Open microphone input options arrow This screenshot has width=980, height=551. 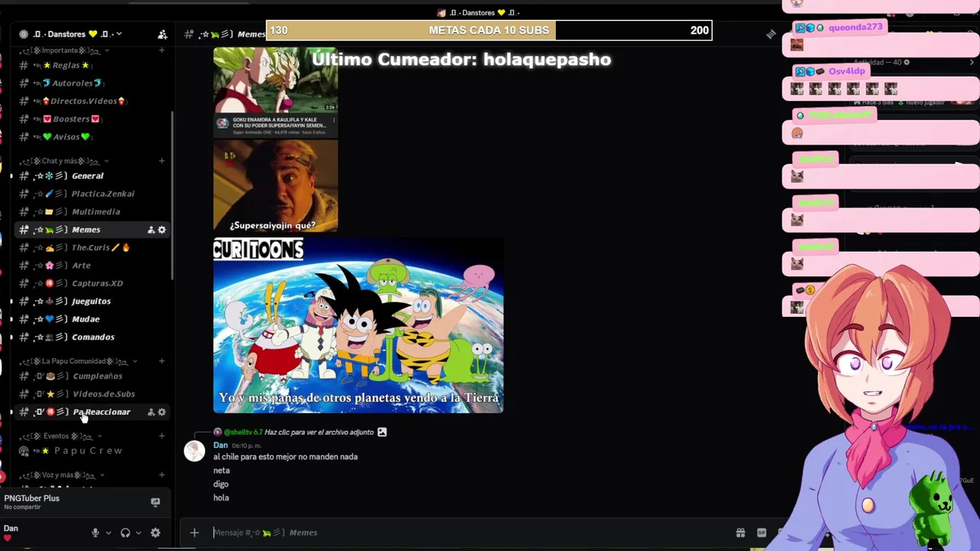tap(109, 533)
